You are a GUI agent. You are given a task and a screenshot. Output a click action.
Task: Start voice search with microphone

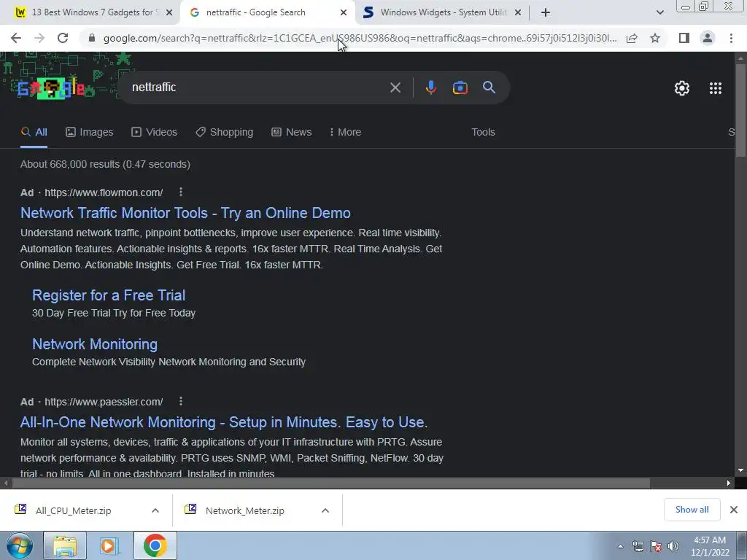pos(430,87)
